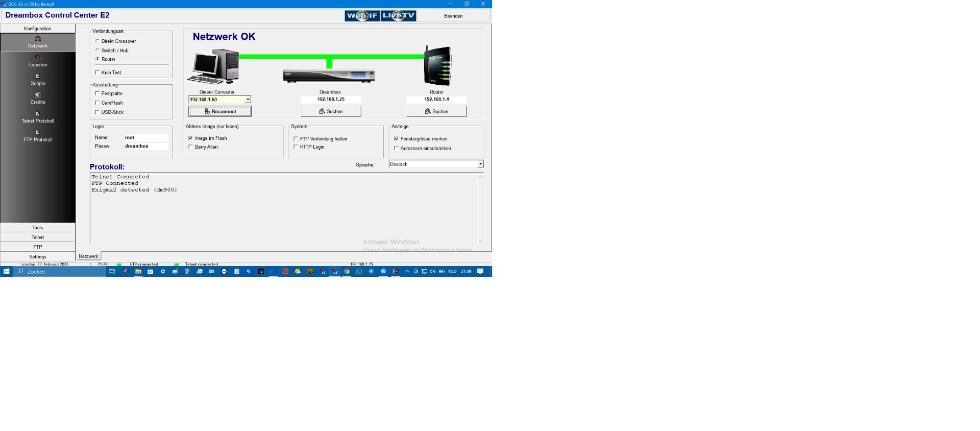980x431 pixels.
Task: Select the Switch / Hub connection type
Action: [x=97, y=51]
